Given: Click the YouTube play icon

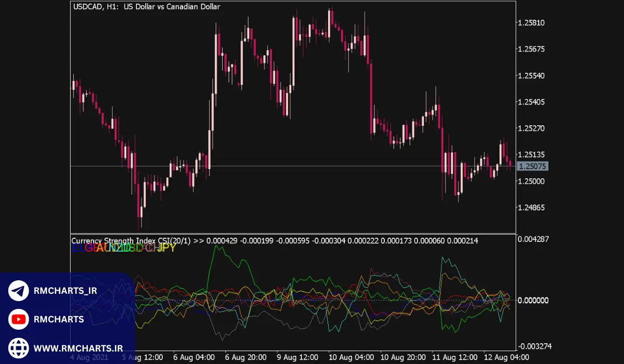Looking at the screenshot, I should point(19,319).
